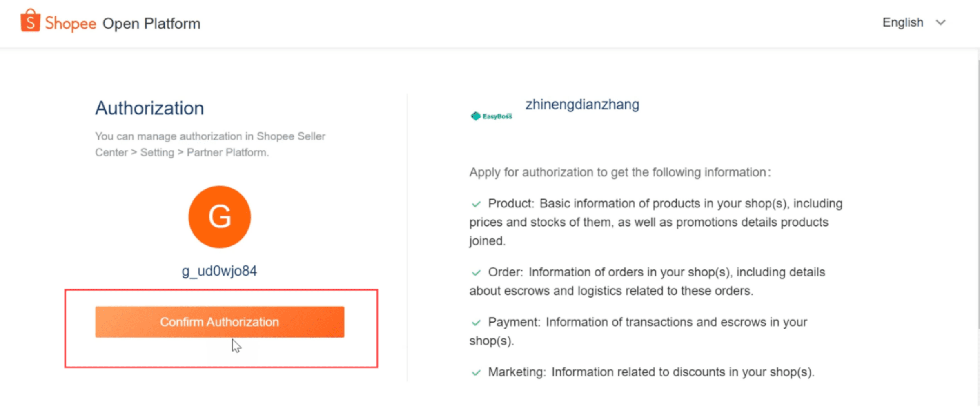The height and width of the screenshot is (414, 980).
Task: Click the Shopee shopping bag logo icon
Action: click(30, 20)
